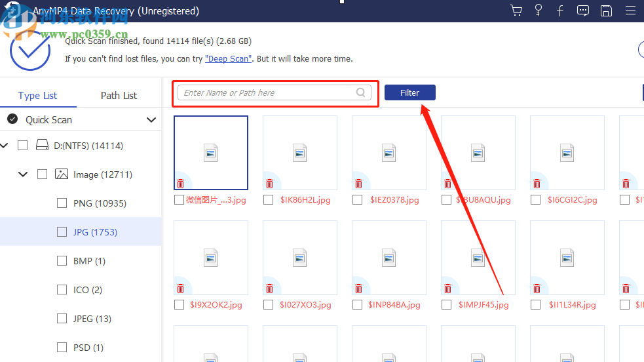
Task: Click trash icon on $IEZ0378.jpg thumbnail
Action: [358, 184]
